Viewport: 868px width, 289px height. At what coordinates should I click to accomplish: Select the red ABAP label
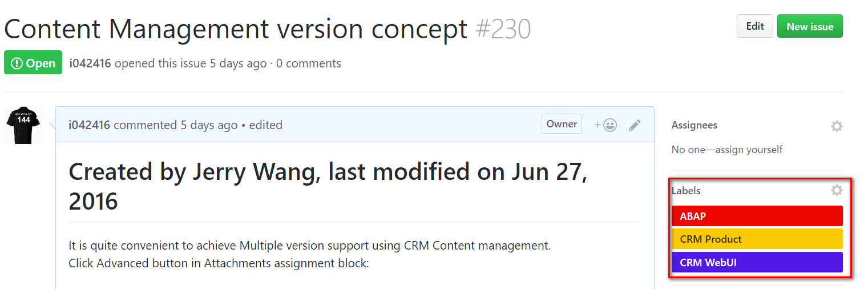point(757,216)
